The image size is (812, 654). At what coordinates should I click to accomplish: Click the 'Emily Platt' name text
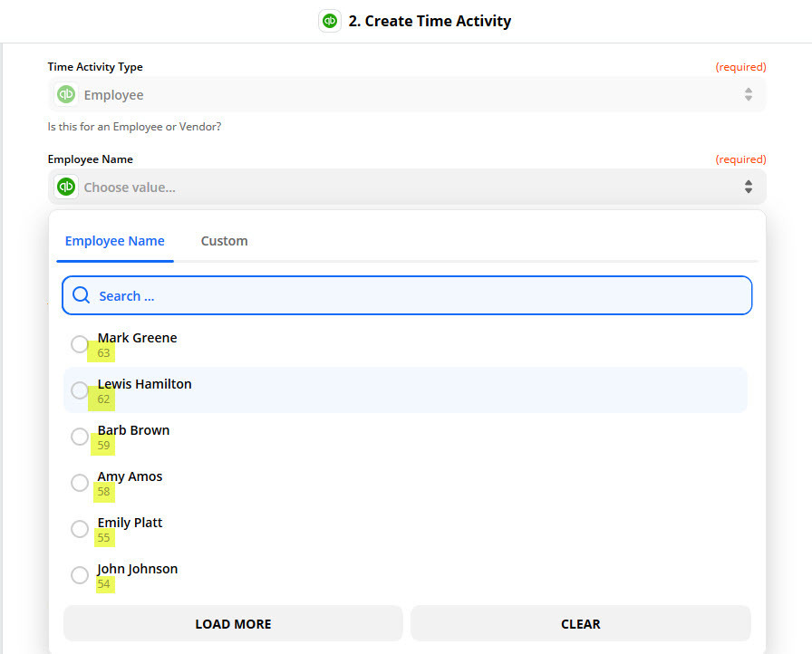130,523
